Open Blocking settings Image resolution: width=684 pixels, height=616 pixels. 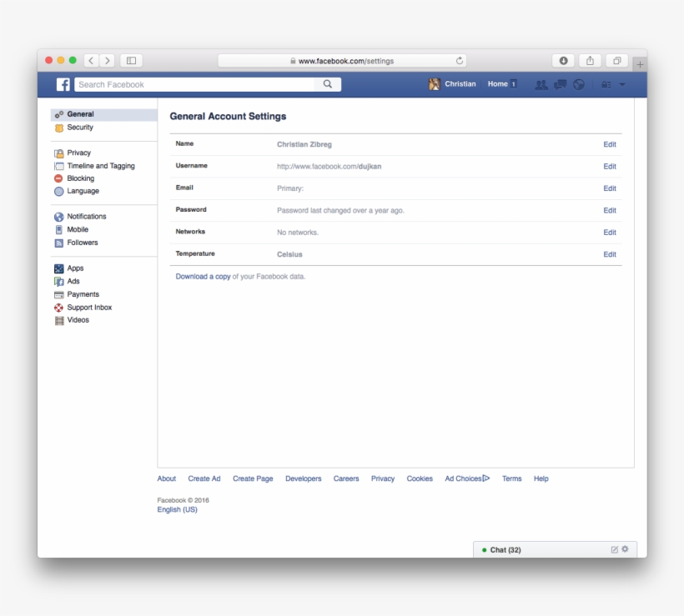pyautogui.click(x=81, y=178)
